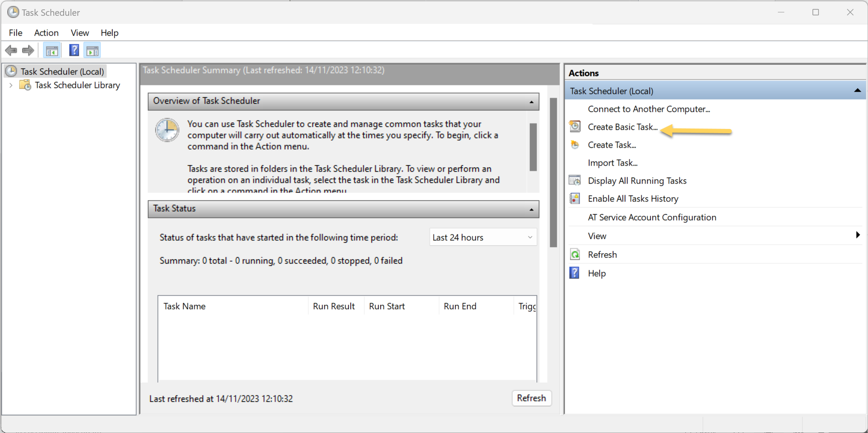
Task: Click the Run Result column header
Action: click(336, 306)
